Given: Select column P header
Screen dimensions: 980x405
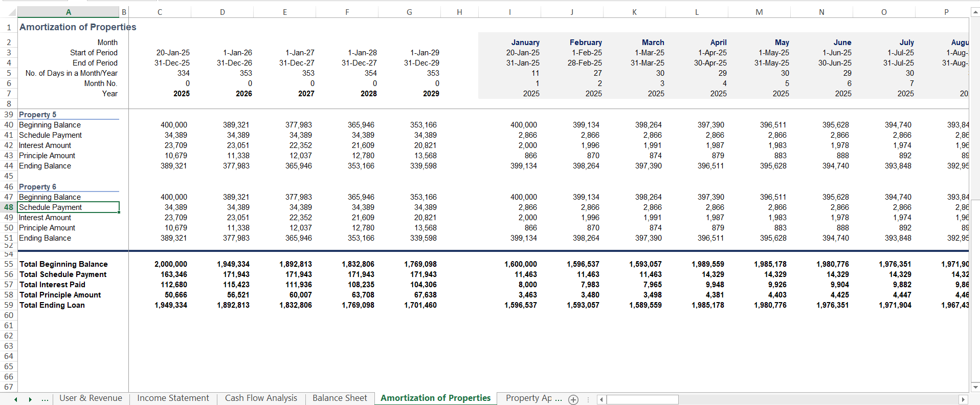Looking at the screenshot, I should (x=946, y=12).
